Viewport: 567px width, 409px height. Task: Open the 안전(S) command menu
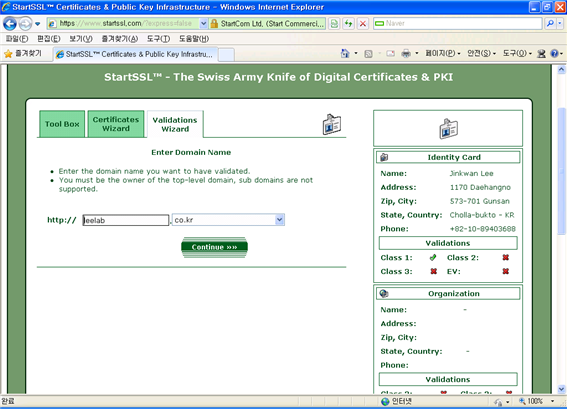[482, 54]
